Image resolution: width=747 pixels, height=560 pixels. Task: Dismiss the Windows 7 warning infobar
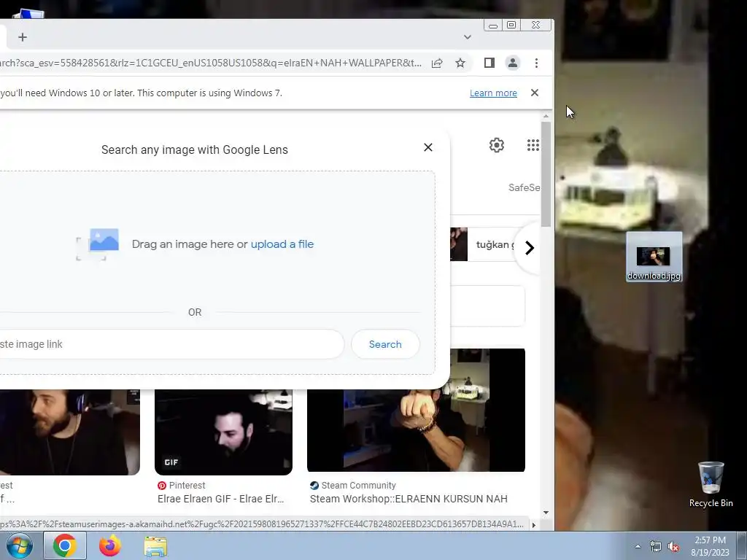(535, 93)
